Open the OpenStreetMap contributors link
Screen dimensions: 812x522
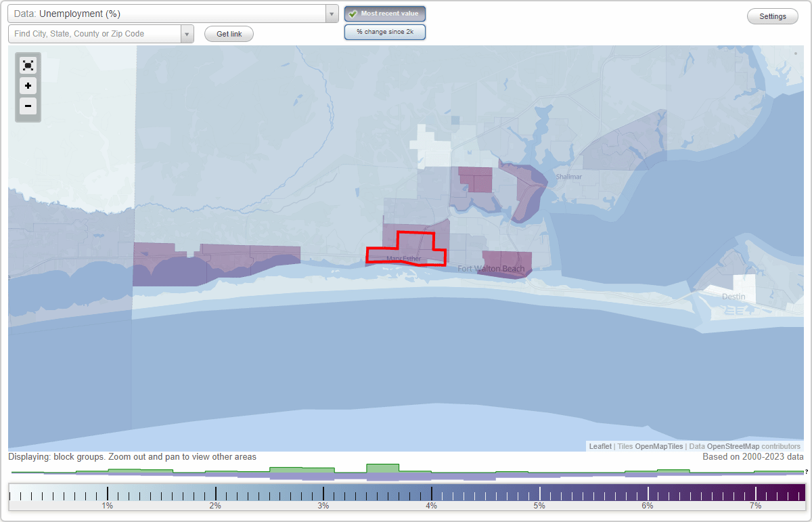pos(733,446)
